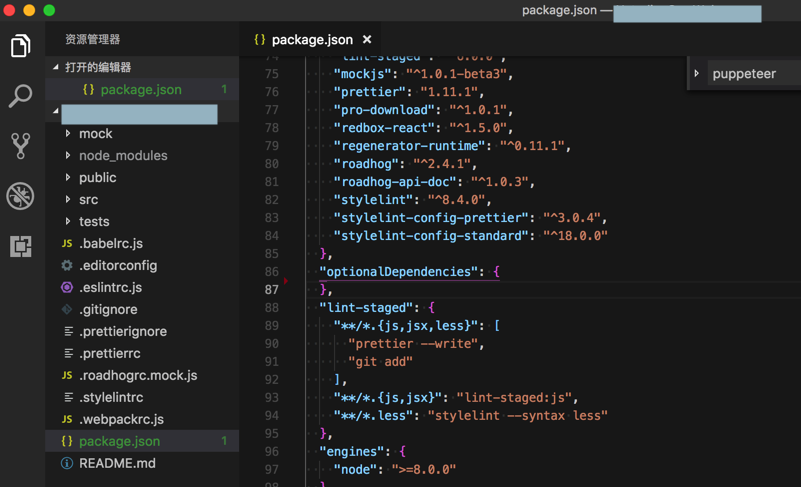Select package.json under open editors
This screenshot has width=801, height=487.
[x=140, y=90]
